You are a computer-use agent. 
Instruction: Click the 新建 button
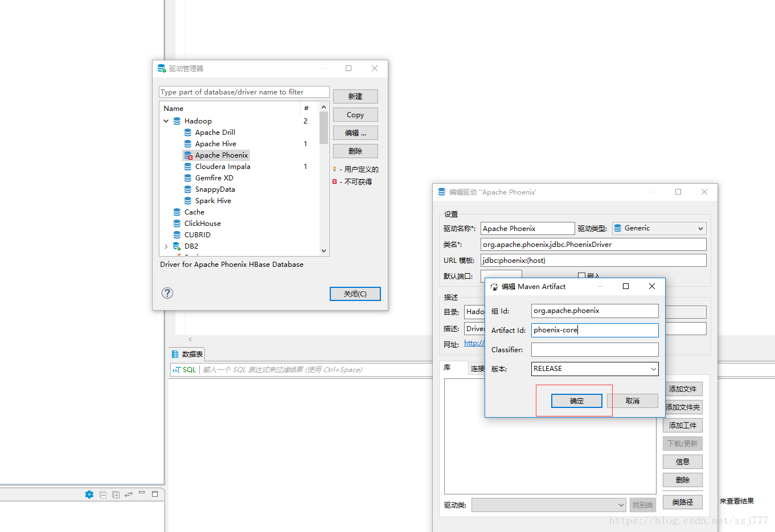tap(355, 97)
